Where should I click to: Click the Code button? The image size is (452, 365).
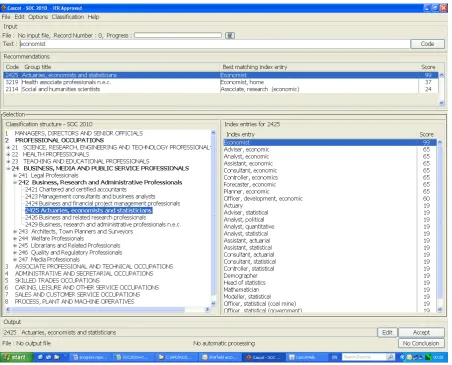[427, 44]
